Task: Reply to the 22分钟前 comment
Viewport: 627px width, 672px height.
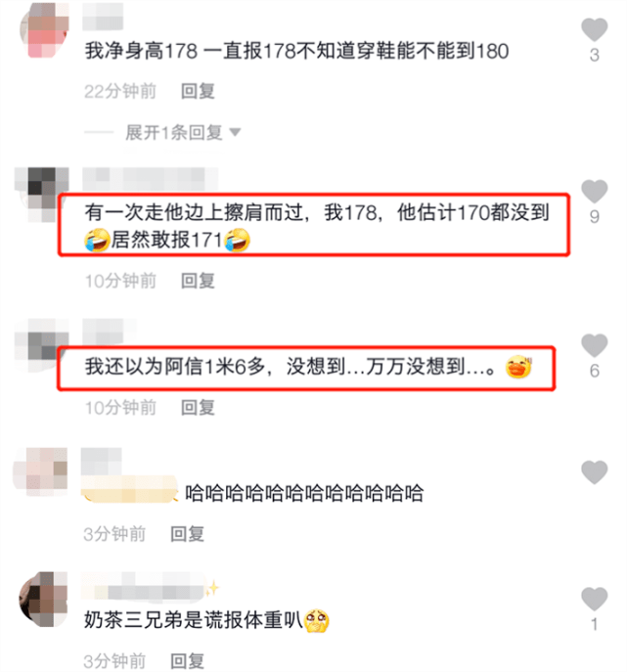Action: tap(198, 91)
